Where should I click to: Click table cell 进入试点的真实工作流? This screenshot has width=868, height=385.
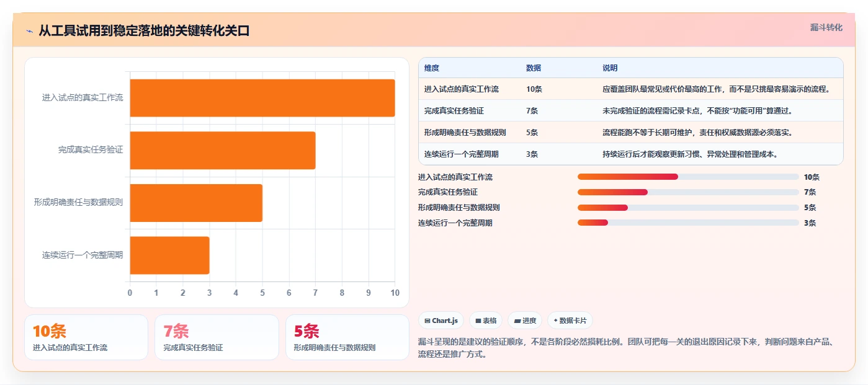[462, 89]
